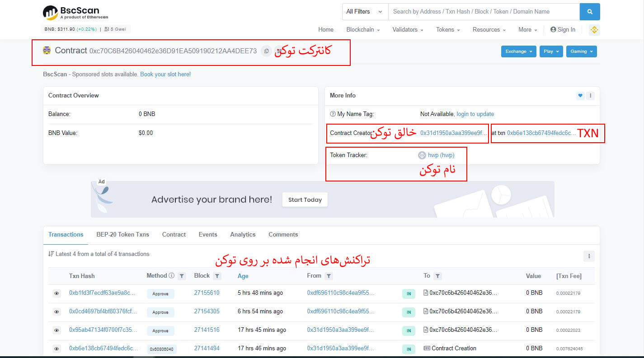Click the sort icon beside Latest 4 transactions
644x358 pixels.
tap(51, 254)
